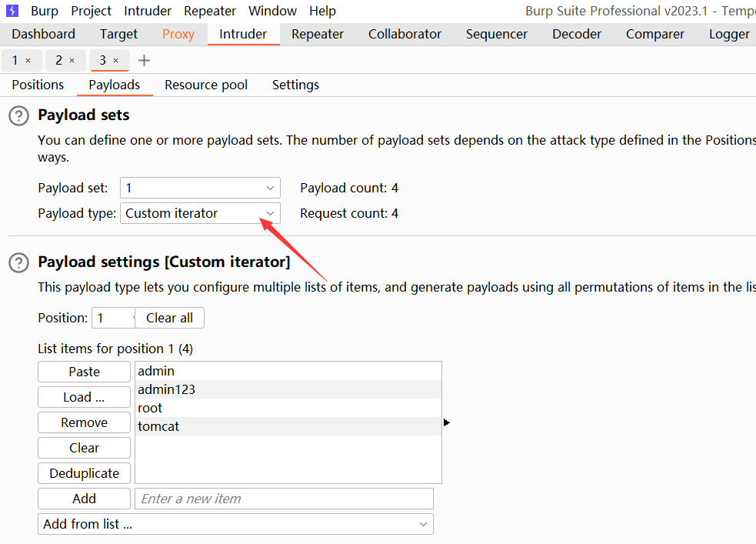The width and height of the screenshot is (756, 544).
Task: Click the Clear button under Remove
Action: [85, 448]
